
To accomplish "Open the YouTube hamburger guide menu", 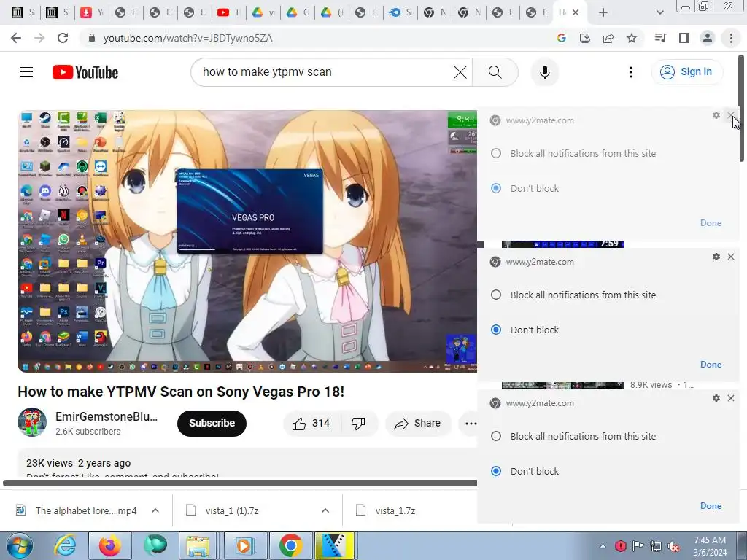I will (x=26, y=72).
